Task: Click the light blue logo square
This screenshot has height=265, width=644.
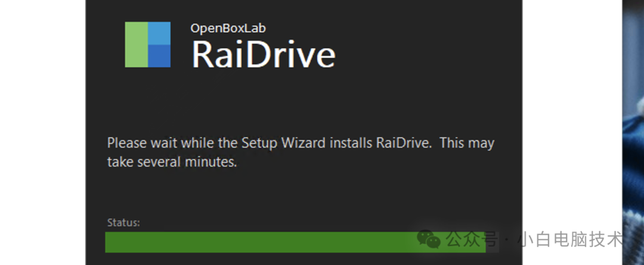Action: pos(159,33)
